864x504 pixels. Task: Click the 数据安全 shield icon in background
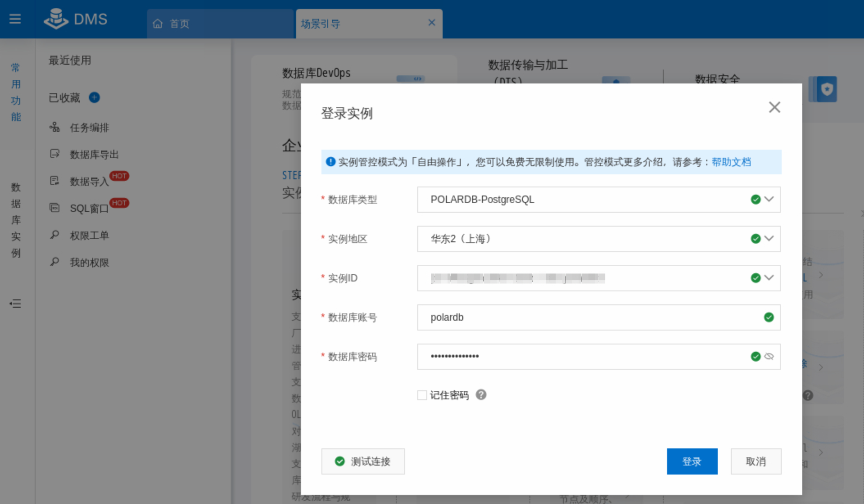tap(823, 89)
